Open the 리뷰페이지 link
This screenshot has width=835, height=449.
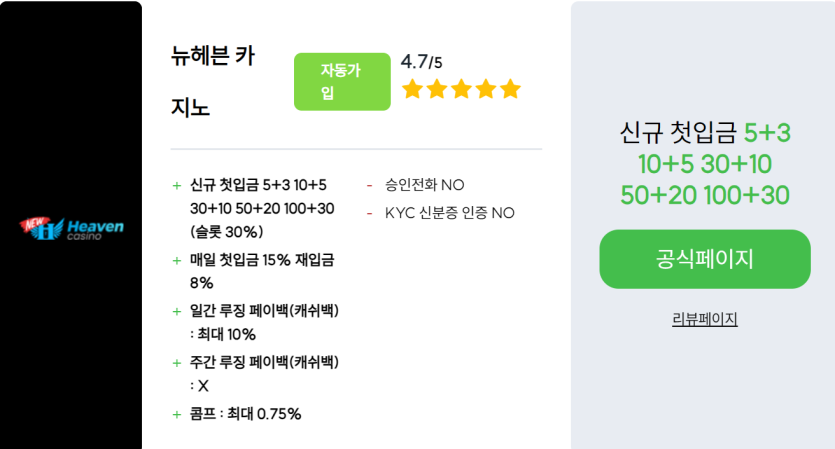704,319
